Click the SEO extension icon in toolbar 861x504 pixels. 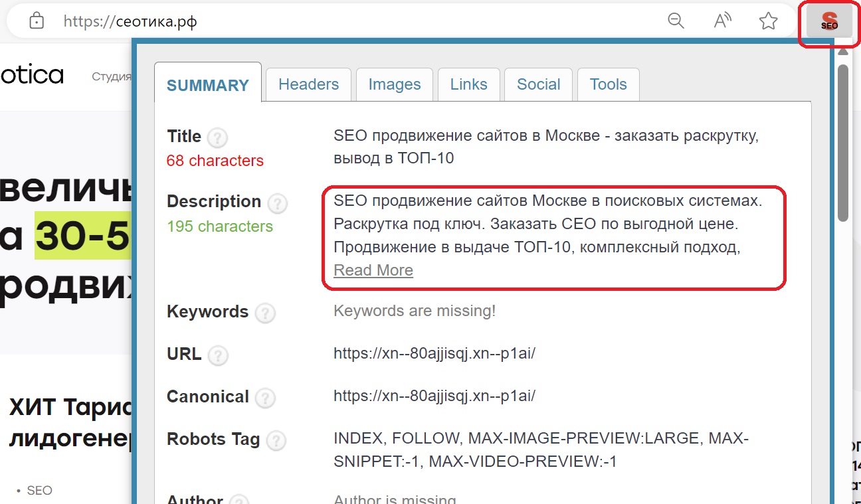click(828, 21)
